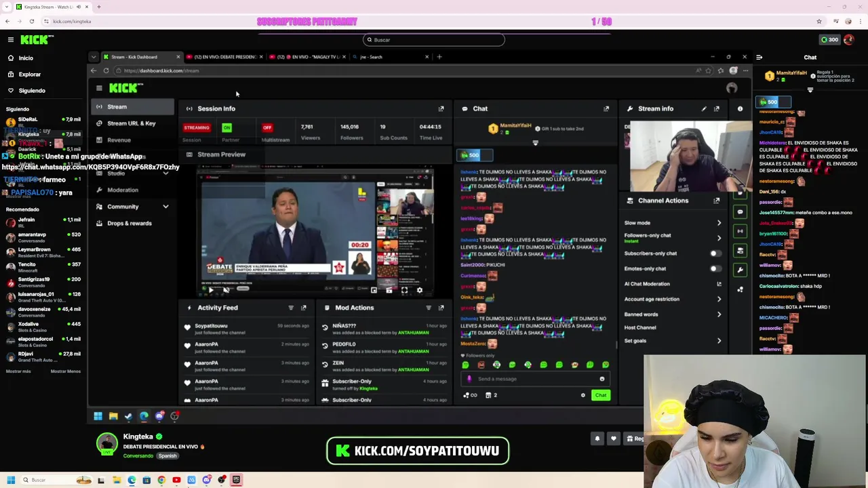The height and width of the screenshot is (488, 868).
Task: Open emoji picker in dashboard chat
Action: [x=601, y=380]
